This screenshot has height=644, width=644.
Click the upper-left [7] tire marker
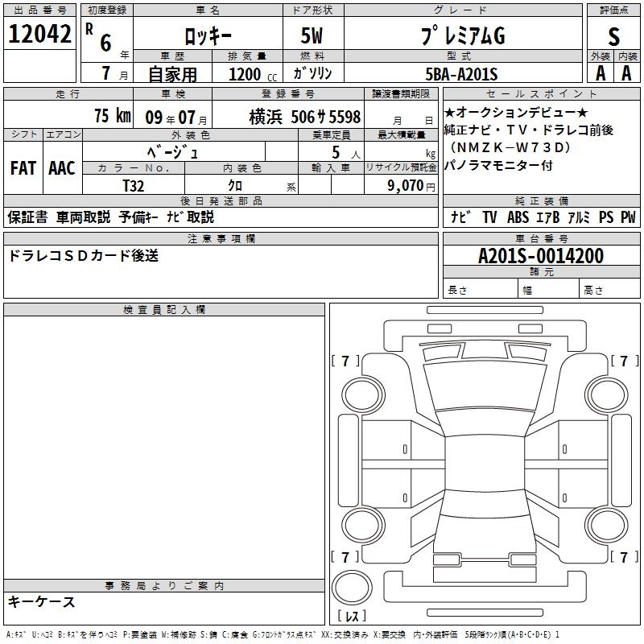coord(346,361)
